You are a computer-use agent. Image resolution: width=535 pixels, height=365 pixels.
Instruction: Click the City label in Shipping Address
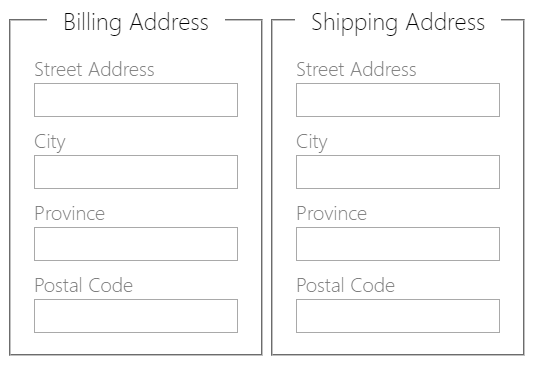point(312,142)
